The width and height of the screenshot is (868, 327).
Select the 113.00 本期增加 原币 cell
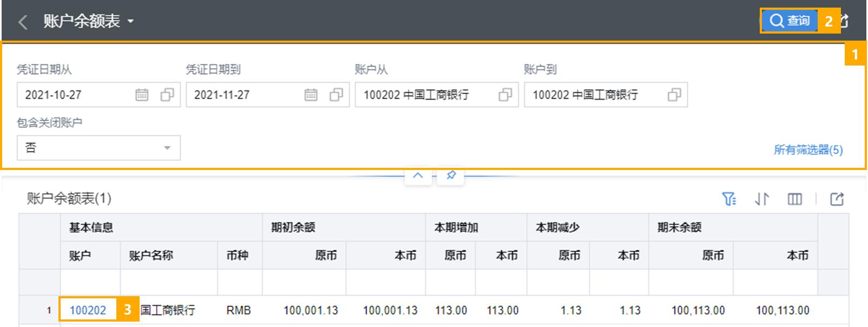point(451,310)
